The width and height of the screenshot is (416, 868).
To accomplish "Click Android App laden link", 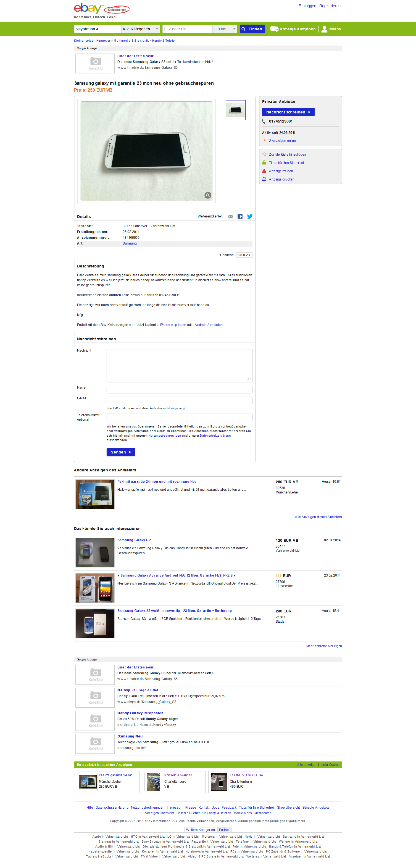I will click(x=209, y=325).
